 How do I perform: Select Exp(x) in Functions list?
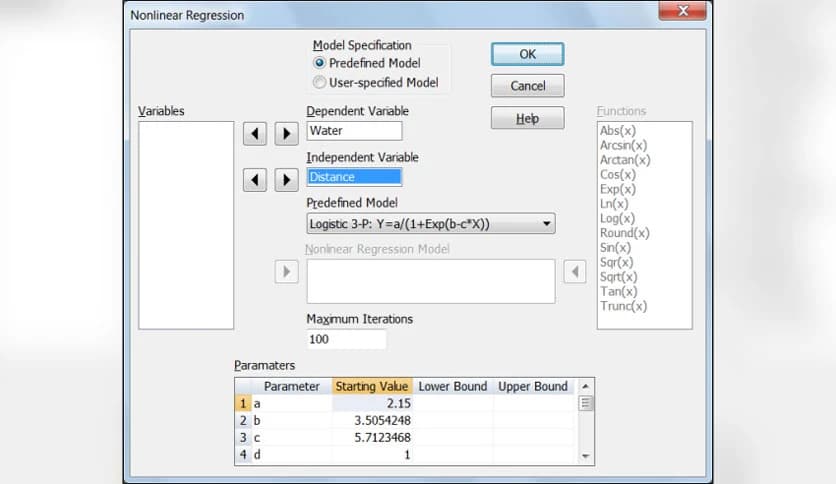coord(617,189)
